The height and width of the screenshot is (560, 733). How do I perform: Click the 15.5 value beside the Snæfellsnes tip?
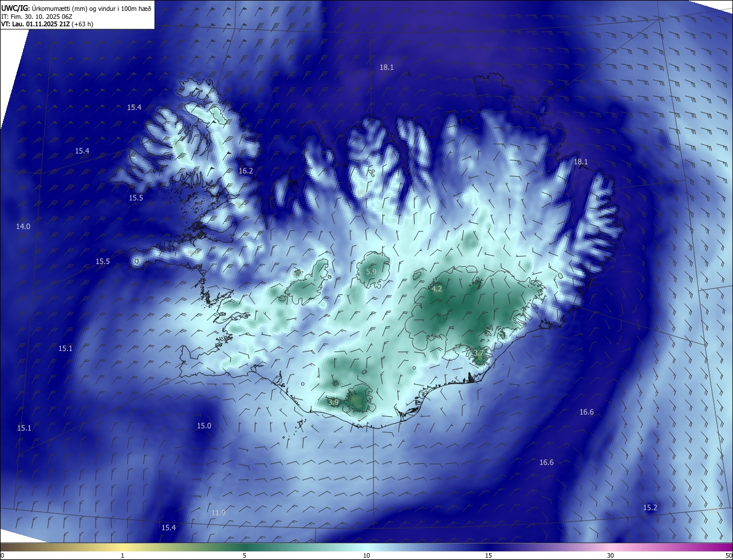pyautogui.click(x=103, y=261)
